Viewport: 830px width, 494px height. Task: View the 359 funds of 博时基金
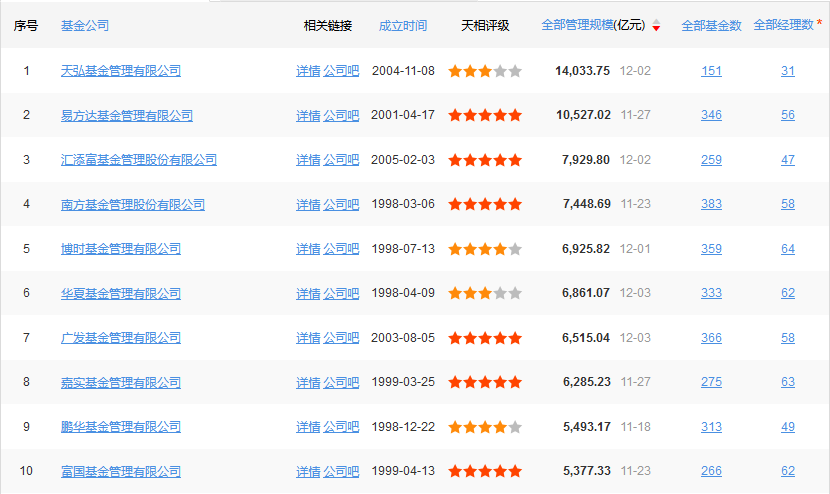click(x=711, y=249)
